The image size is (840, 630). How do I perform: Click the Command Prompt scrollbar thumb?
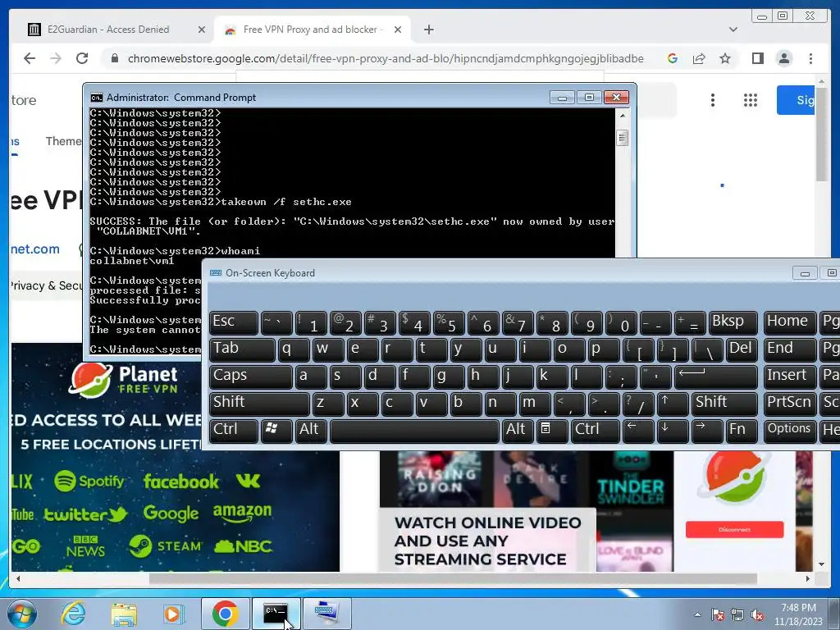622,138
